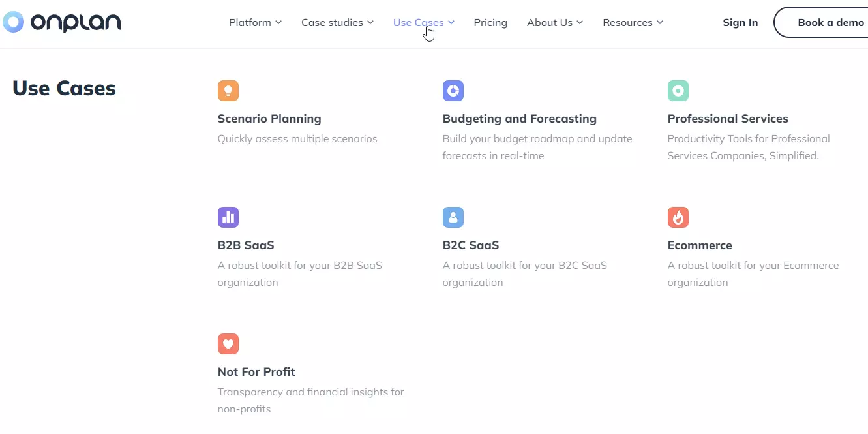868x434 pixels.
Task: Open the Not For Profit heading link
Action: (256, 372)
